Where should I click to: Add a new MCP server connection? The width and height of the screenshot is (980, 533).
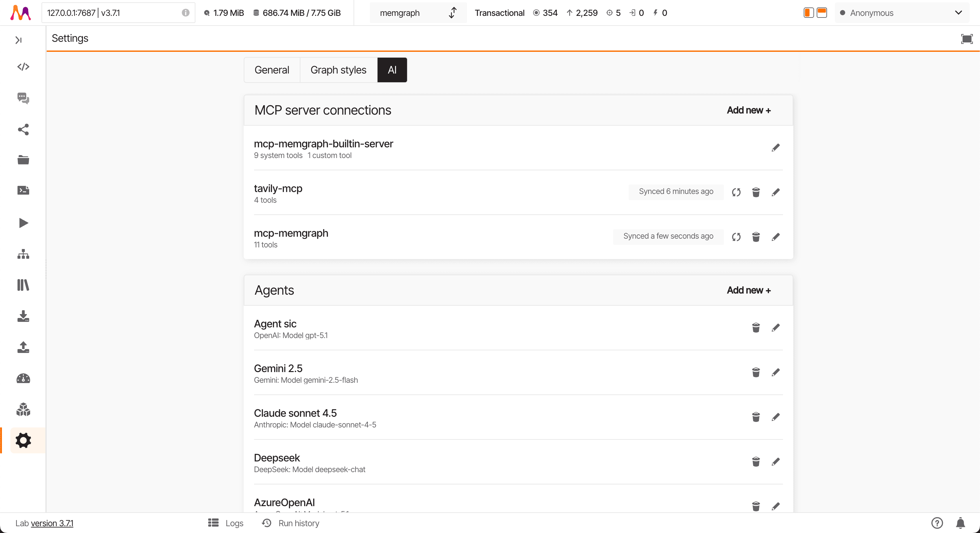(748, 110)
